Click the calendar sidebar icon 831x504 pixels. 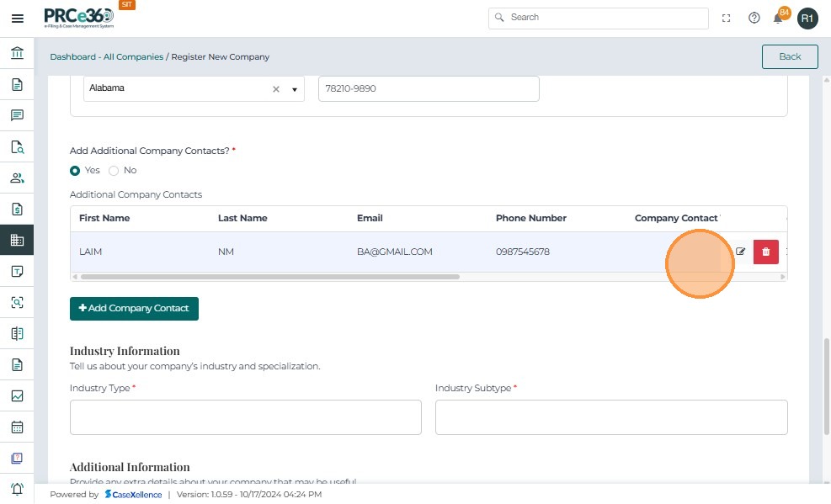click(17, 427)
